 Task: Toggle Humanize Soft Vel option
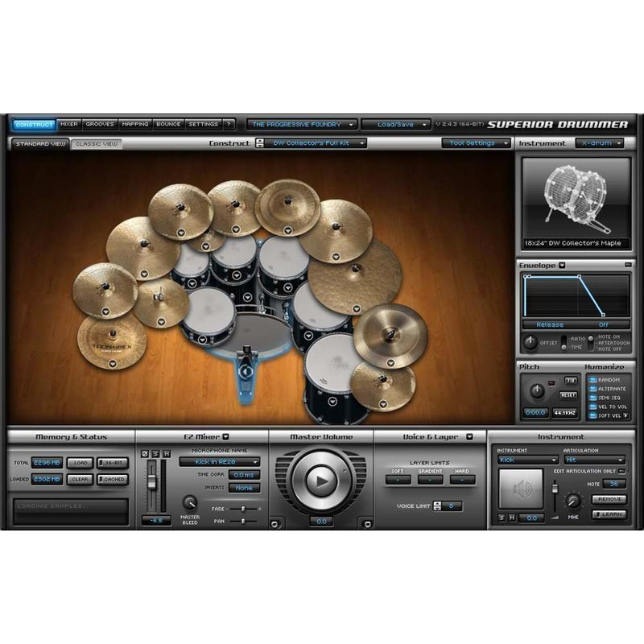click(x=592, y=416)
